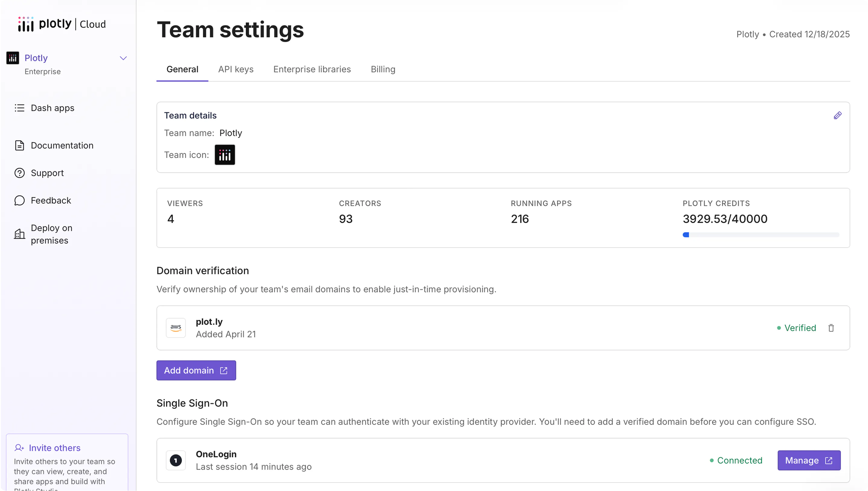Delete the plot.ly domain with trash icon
Image resolution: width=868 pixels, height=491 pixels.
point(831,328)
